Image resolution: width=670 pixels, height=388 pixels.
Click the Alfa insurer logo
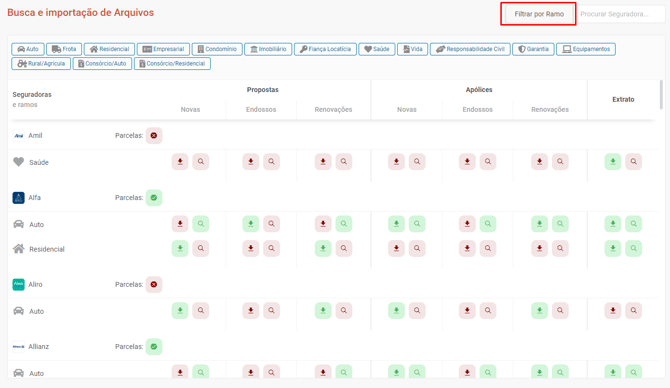click(x=18, y=198)
